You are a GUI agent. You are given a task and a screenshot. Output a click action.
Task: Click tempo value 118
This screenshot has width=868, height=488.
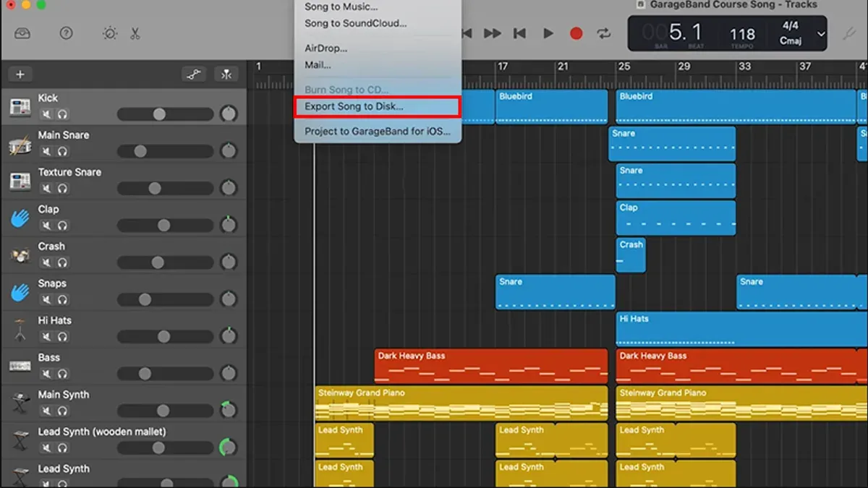tap(742, 34)
